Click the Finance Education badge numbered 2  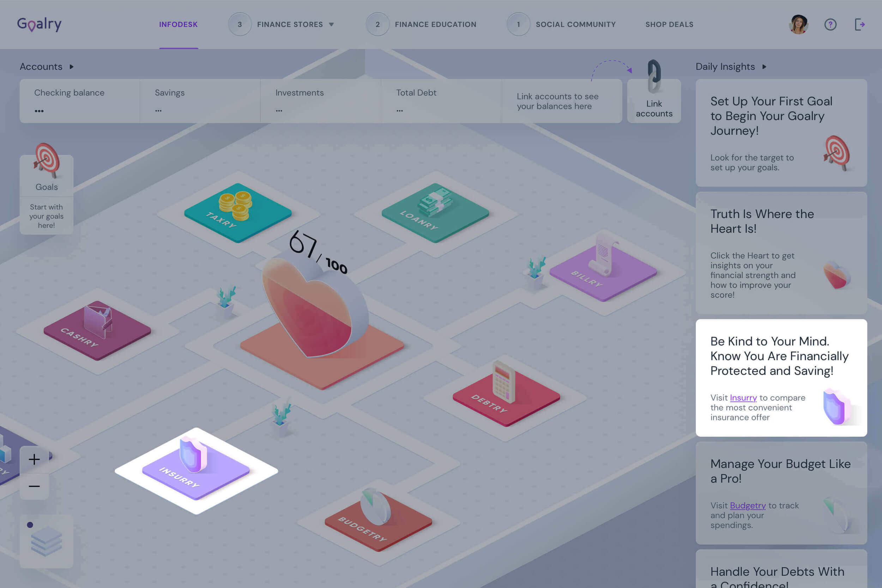point(377,24)
